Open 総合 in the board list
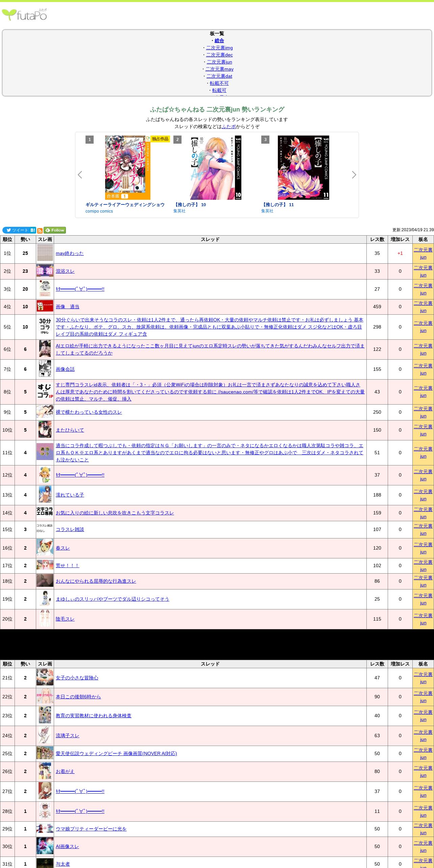 [x=219, y=41]
